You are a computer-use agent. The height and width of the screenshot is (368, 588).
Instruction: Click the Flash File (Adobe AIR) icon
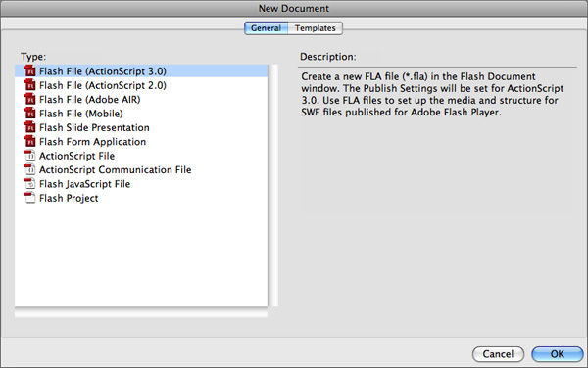point(29,99)
